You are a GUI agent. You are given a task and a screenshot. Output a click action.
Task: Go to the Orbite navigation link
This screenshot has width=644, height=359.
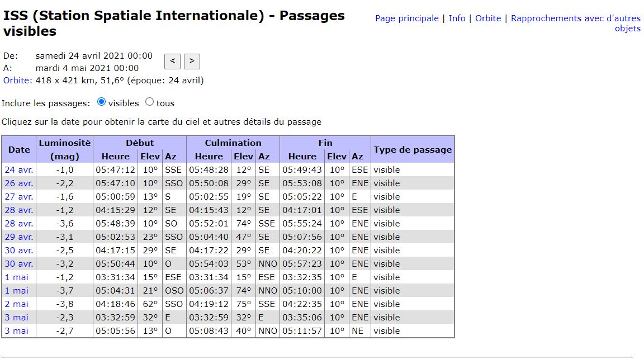click(x=488, y=18)
